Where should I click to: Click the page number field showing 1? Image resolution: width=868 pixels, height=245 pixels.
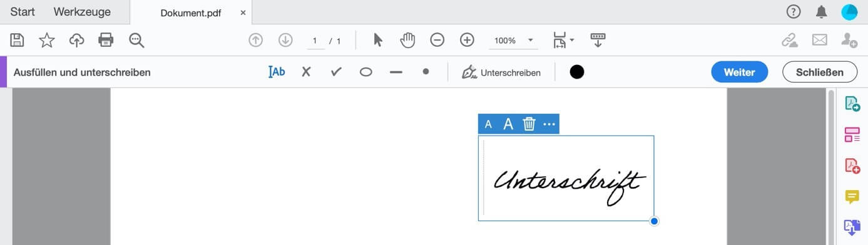[x=315, y=41]
